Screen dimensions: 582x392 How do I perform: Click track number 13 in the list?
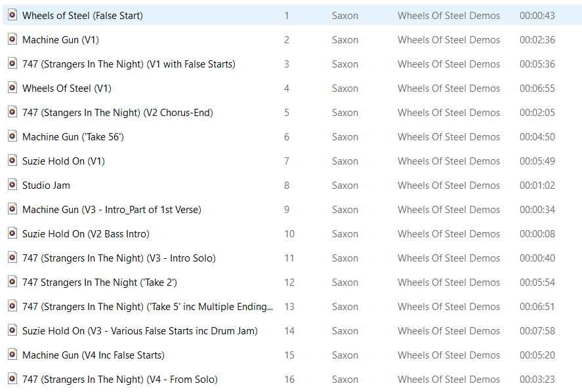pyautogui.click(x=289, y=307)
